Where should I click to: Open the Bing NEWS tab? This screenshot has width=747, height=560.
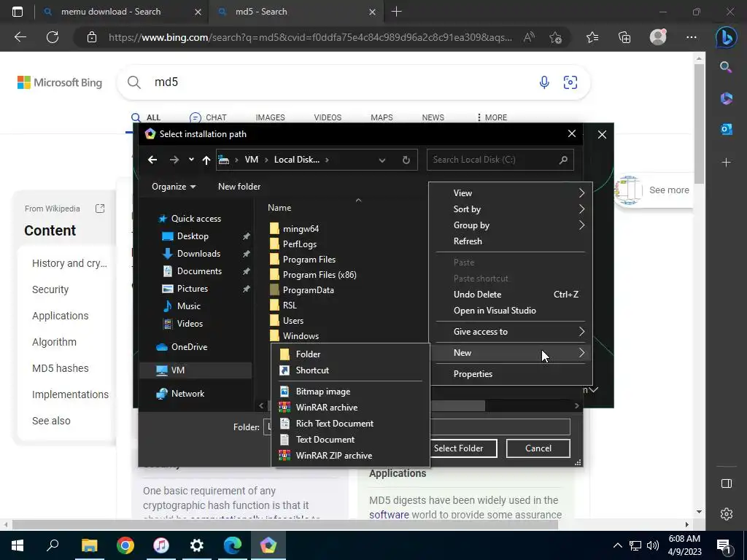tap(433, 117)
